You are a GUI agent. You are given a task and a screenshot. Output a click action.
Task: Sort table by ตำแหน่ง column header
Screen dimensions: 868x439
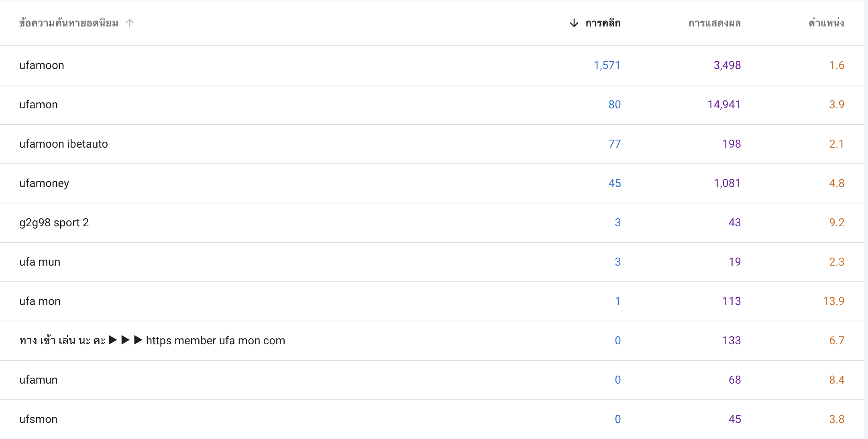click(x=826, y=23)
